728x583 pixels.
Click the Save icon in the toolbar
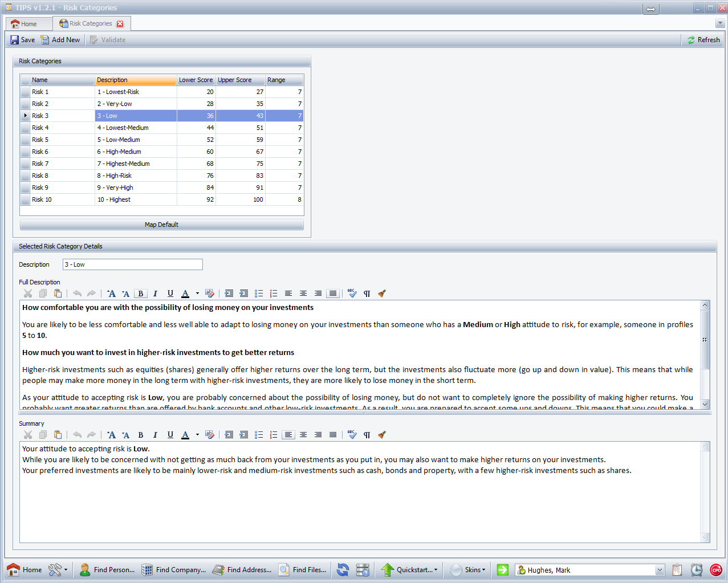coord(15,40)
